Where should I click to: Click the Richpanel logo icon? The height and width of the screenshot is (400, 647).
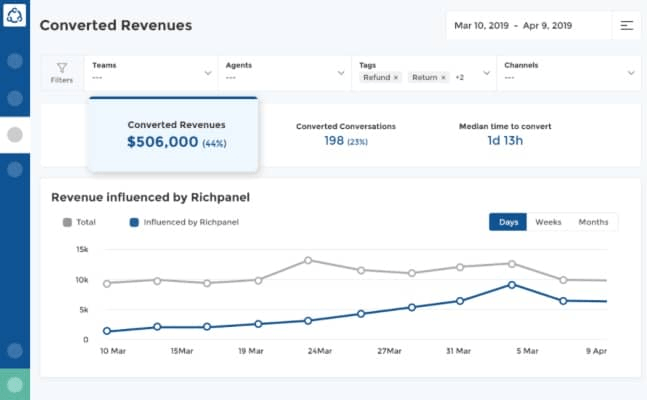(x=14, y=15)
